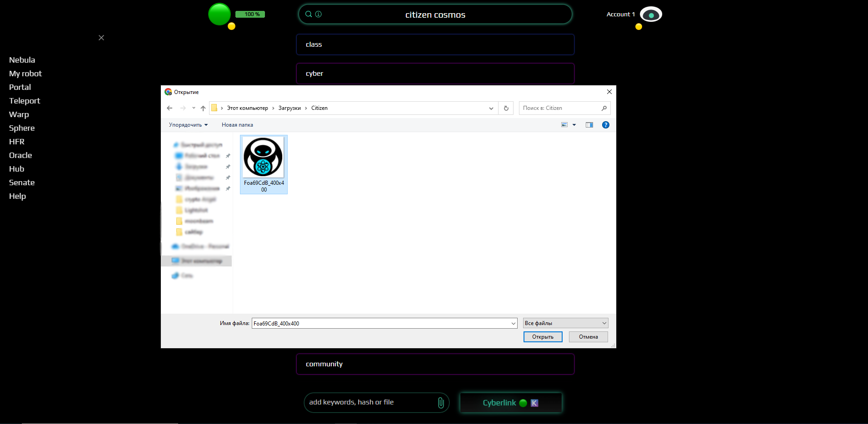Open Hub in the sidebar
Viewport: 868px width, 424px height.
click(17, 169)
